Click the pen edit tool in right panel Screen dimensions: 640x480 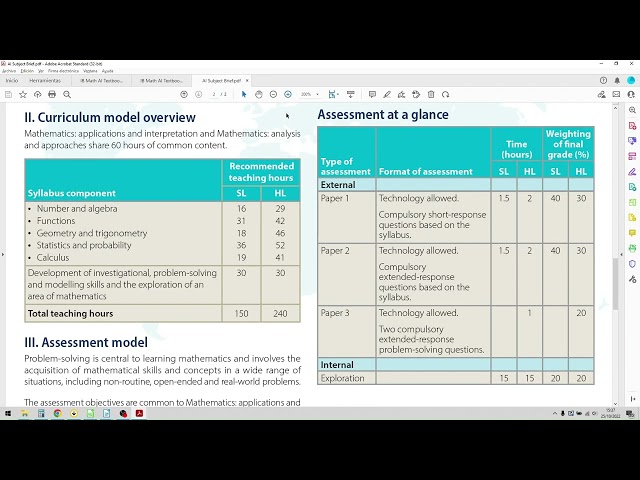(632, 172)
